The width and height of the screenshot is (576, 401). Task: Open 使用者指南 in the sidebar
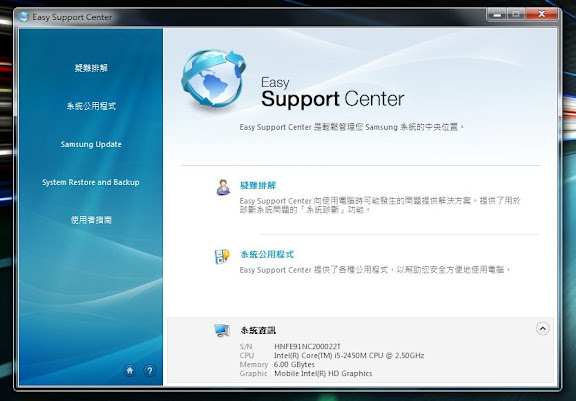coord(91,220)
